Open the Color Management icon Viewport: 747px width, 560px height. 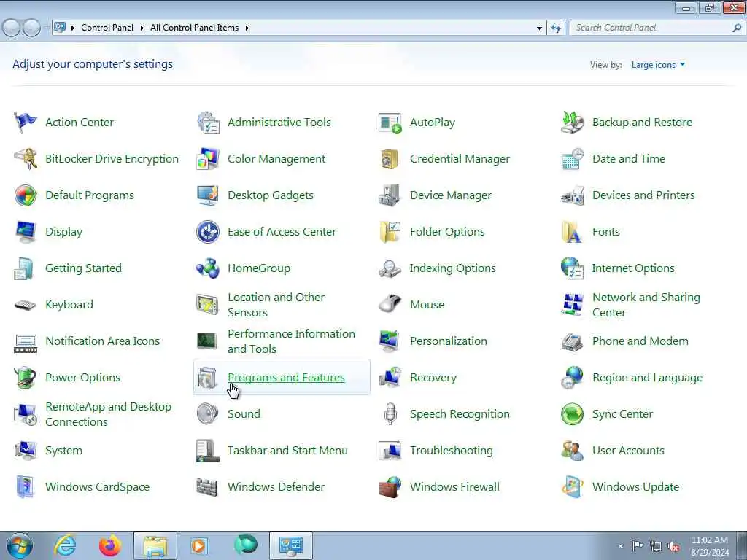(x=208, y=159)
